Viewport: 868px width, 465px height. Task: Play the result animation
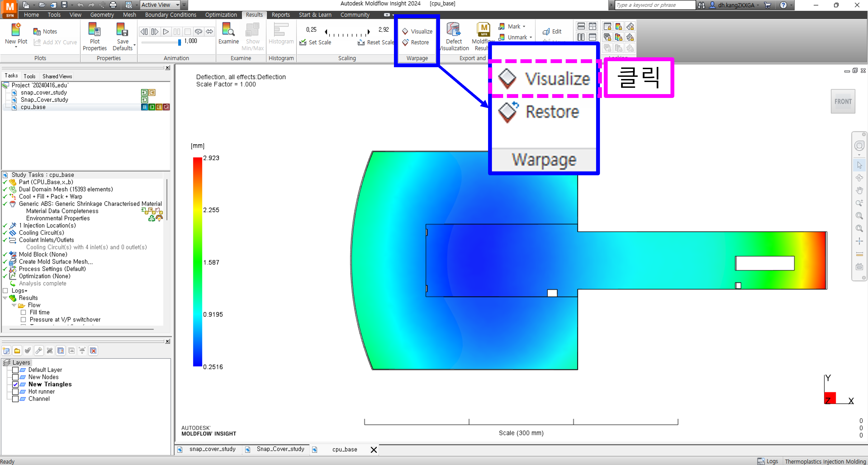[x=166, y=32]
